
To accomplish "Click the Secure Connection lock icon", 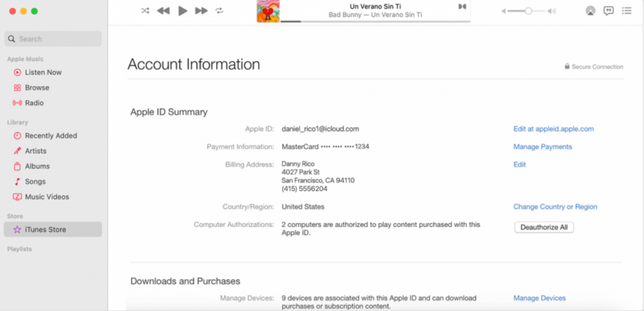I will pos(567,66).
